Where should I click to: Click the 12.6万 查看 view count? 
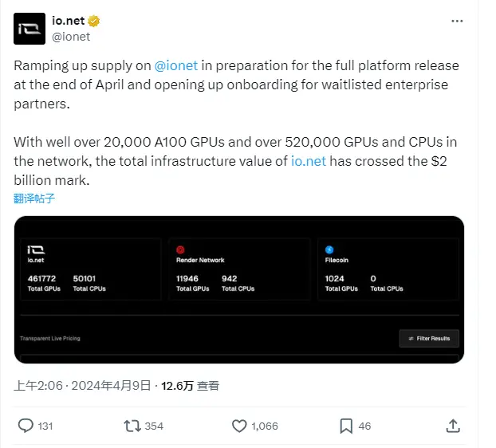[190, 386]
